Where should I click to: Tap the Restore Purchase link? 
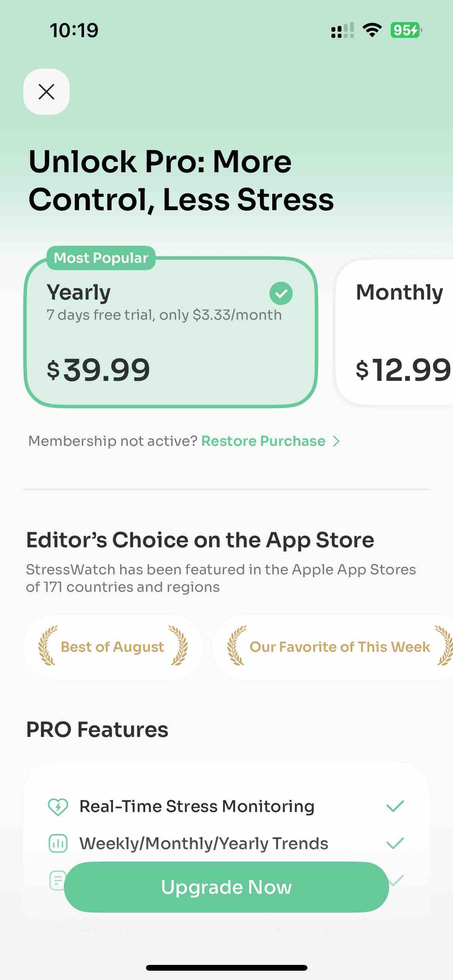coord(263,441)
